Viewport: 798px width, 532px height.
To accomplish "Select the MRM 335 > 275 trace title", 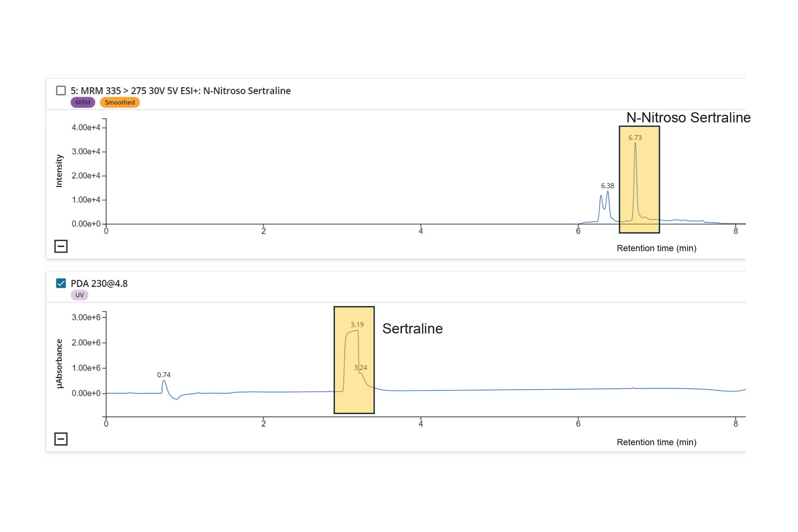I will click(x=180, y=91).
